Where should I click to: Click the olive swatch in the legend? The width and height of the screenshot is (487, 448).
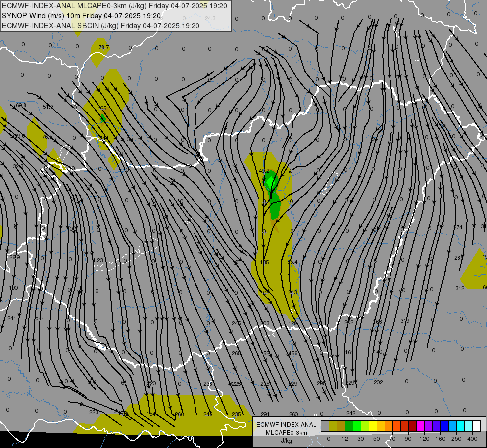pos(333,426)
